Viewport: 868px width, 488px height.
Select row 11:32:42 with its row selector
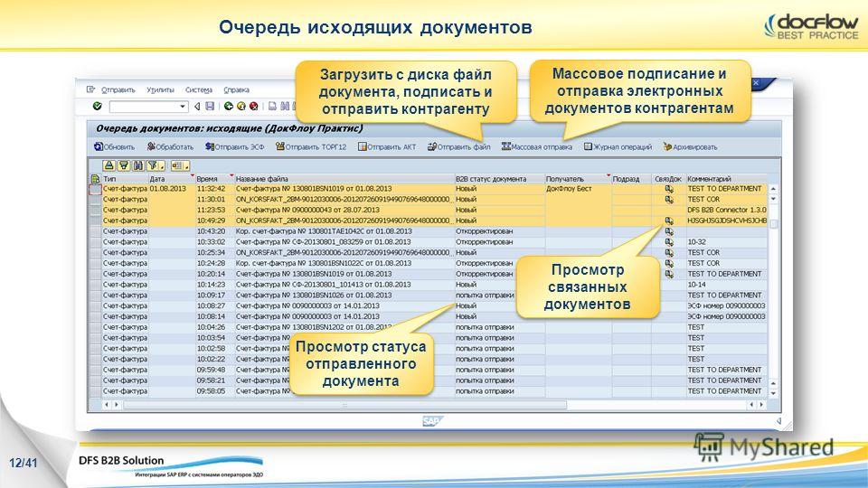pos(95,189)
